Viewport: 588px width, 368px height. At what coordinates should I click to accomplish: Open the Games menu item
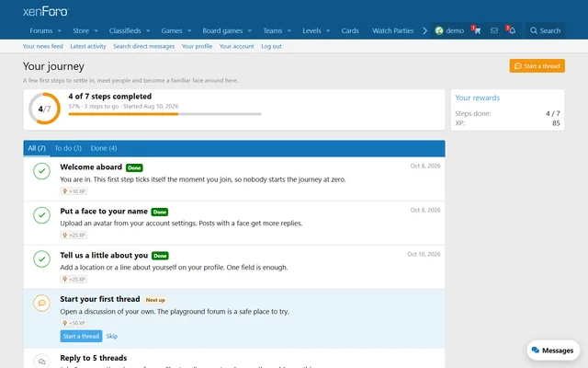pos(172,30)
